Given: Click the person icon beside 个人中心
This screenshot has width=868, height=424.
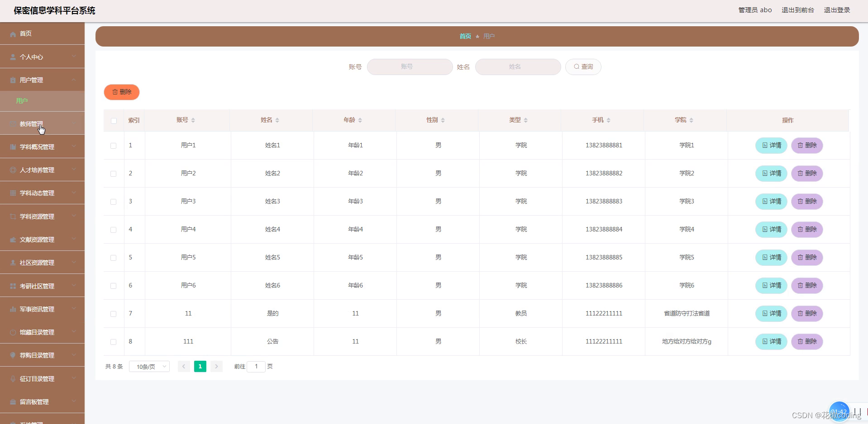Looking at the screenshot, I should pyautogui.click(x=13, y=57).
